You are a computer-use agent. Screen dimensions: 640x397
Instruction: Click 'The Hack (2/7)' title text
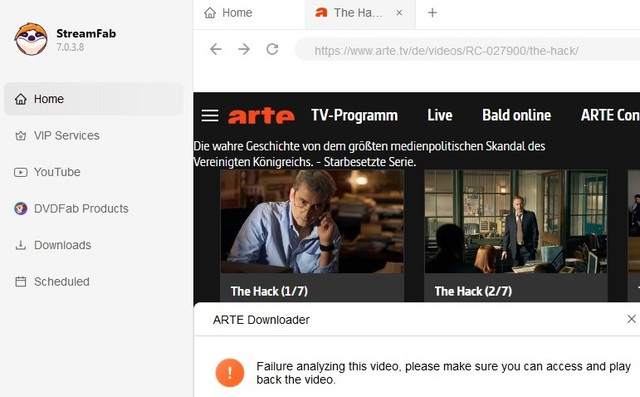click(x=473, y=291)
